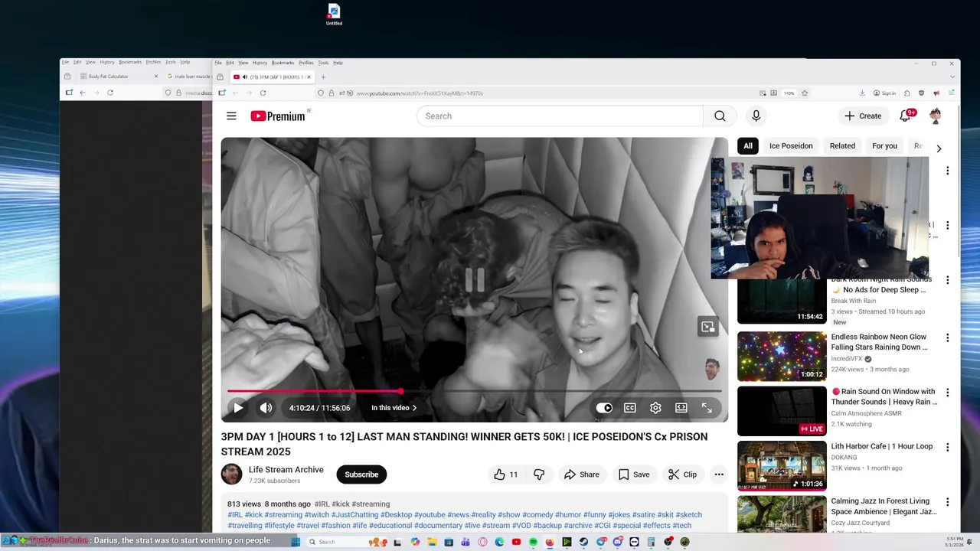Switch to Body Fat Calculator tab in back window
Viewport: 980px width, 551px height.
click(x=119, y=77)
